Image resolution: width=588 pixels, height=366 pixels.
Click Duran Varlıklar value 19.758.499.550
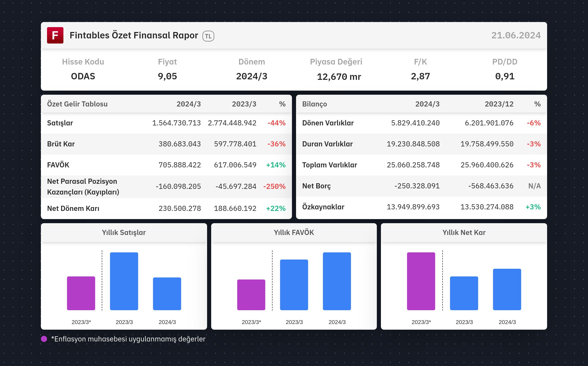point(487,144)
